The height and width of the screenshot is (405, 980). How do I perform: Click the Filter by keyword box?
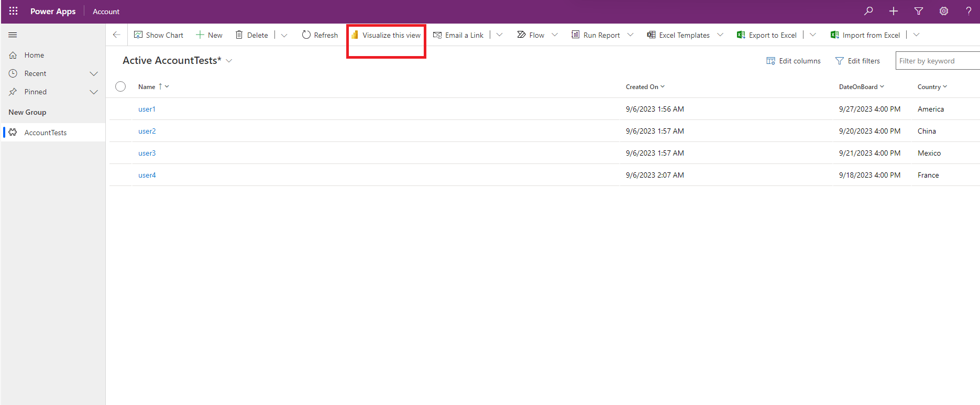(938, 61)
